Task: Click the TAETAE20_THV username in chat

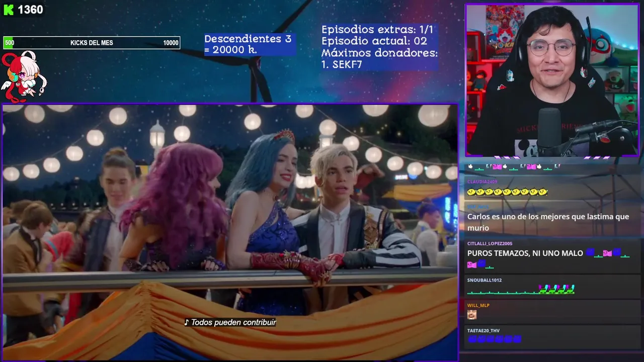Action: (x=483, y=330)
